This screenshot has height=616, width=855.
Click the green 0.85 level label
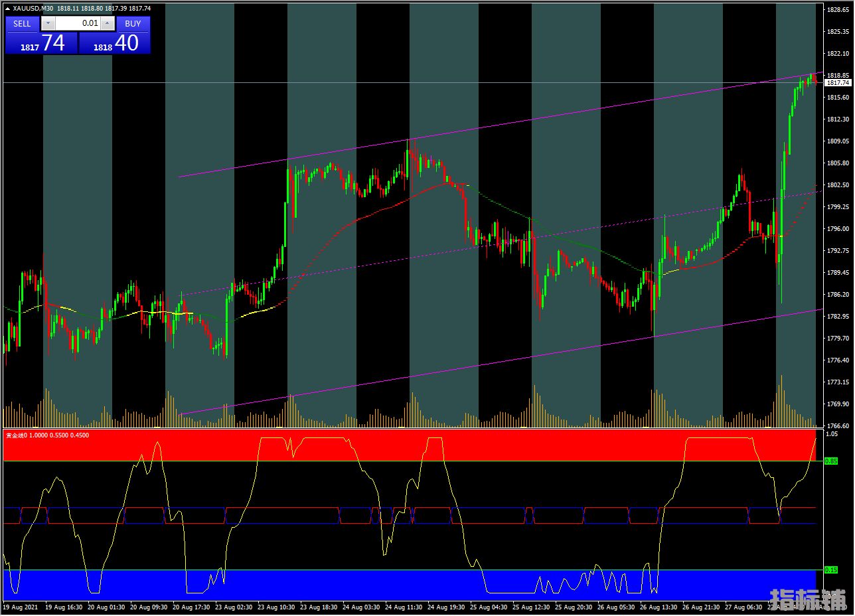pos(830,461)
